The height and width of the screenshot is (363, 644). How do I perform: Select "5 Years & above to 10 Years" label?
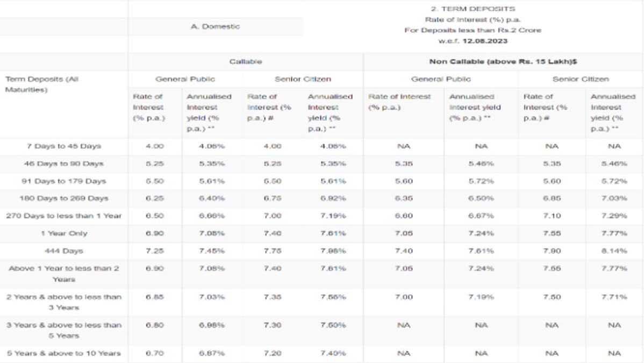tap(63, 353)
